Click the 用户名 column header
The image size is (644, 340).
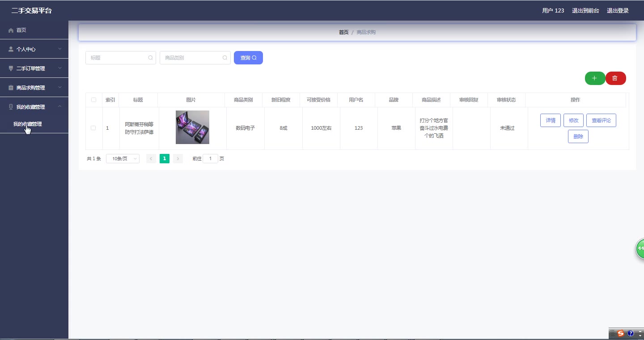[x=356, y=100]
